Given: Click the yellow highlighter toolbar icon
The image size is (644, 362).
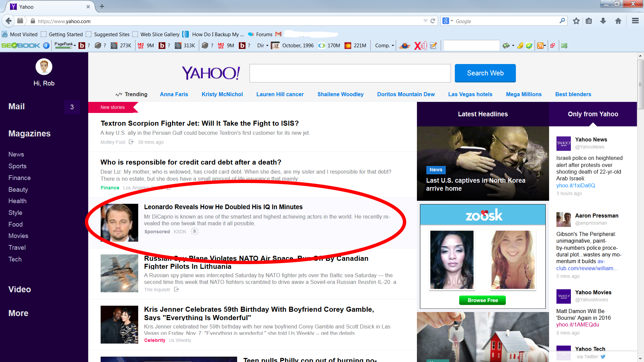Looking at the screenshot, I should click(x=520, y=45).
